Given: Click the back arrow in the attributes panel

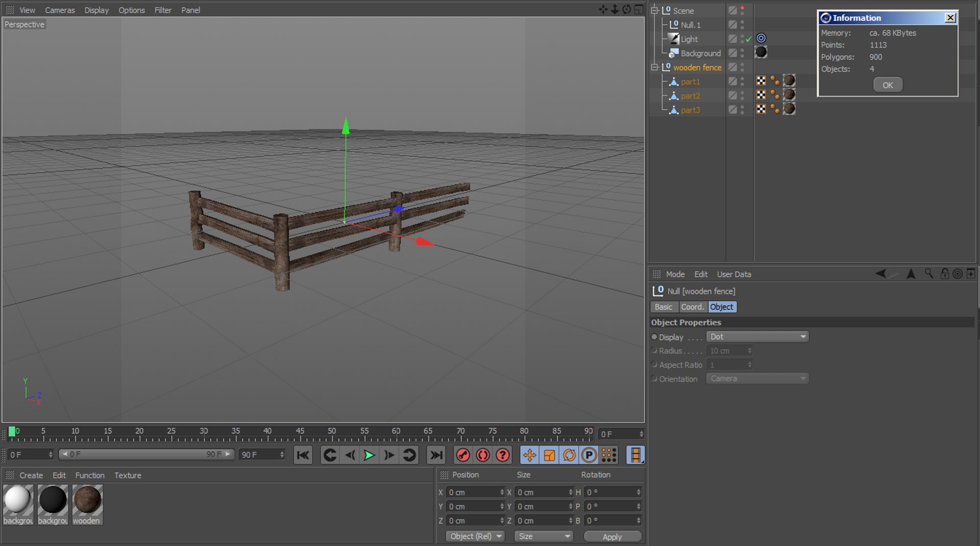Looking at the screenshot, I should (880, 274).
